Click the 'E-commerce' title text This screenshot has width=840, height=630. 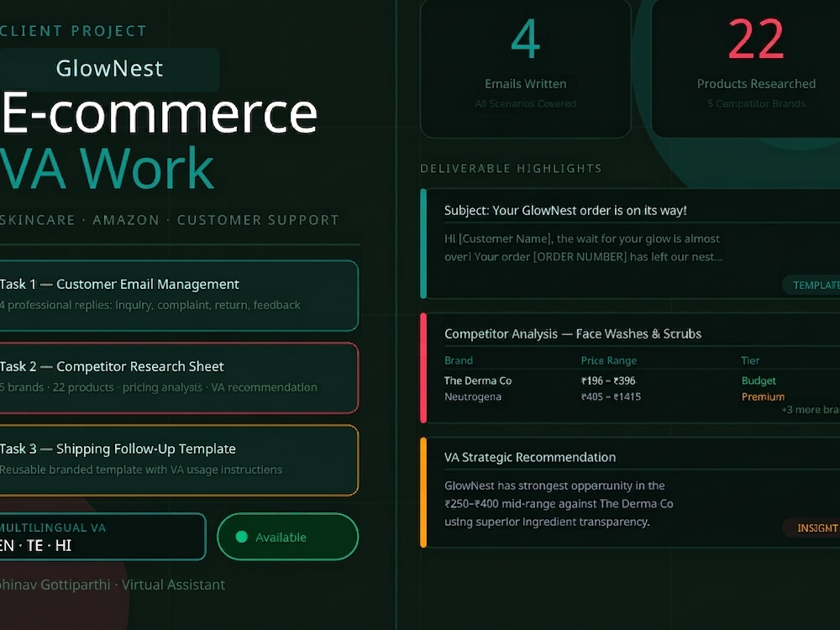(159, 113)
